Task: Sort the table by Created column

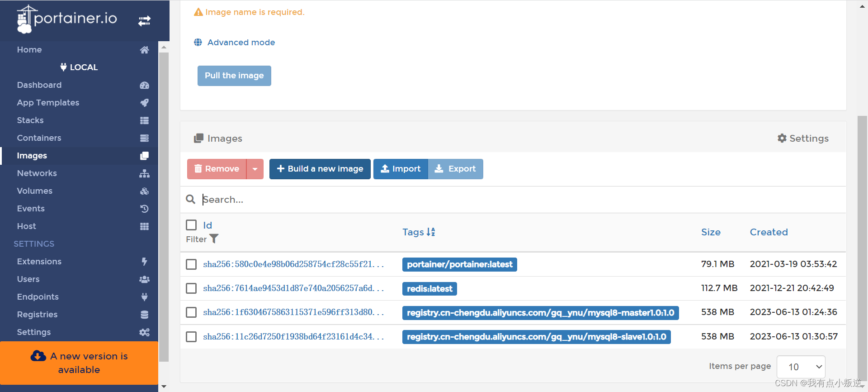Action: pyautogui.click(x=769, y=232)
